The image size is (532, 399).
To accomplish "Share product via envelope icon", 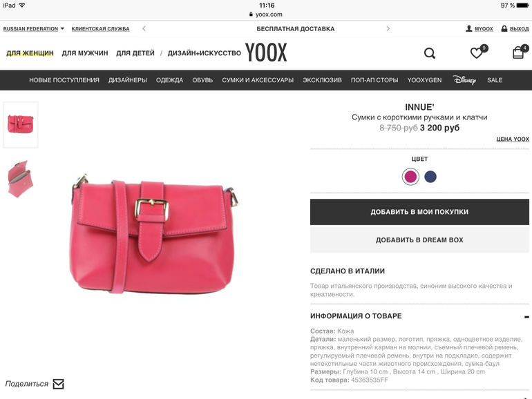I will 58,384.
